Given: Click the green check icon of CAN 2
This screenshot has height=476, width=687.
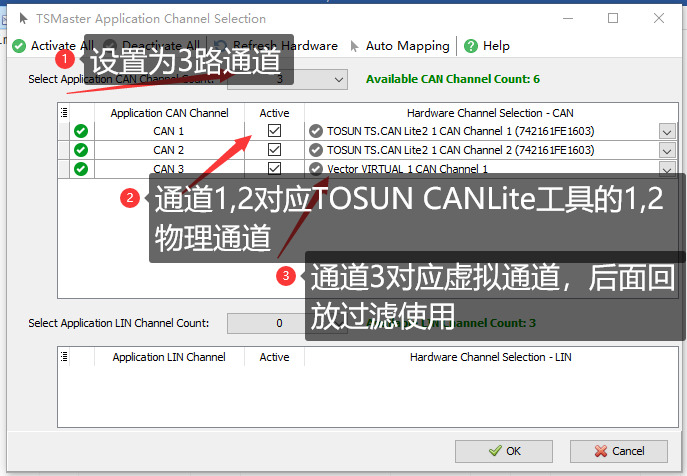Looking at the screenshot, I should click(81, 150).
